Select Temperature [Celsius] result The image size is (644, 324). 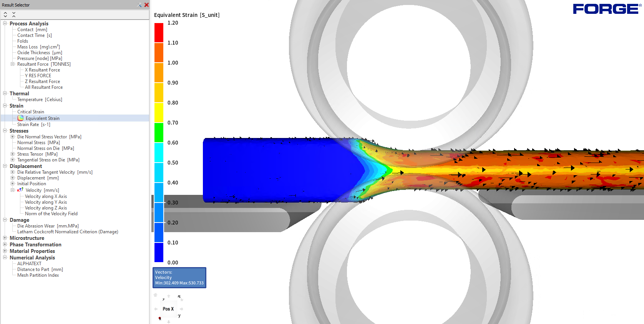coord(40,100)
